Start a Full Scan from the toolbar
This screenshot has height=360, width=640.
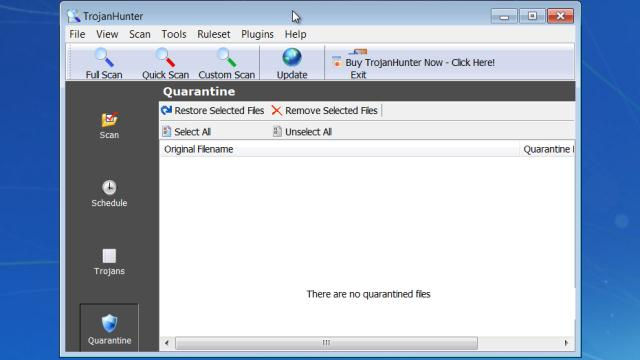click(x=104, y=63)
